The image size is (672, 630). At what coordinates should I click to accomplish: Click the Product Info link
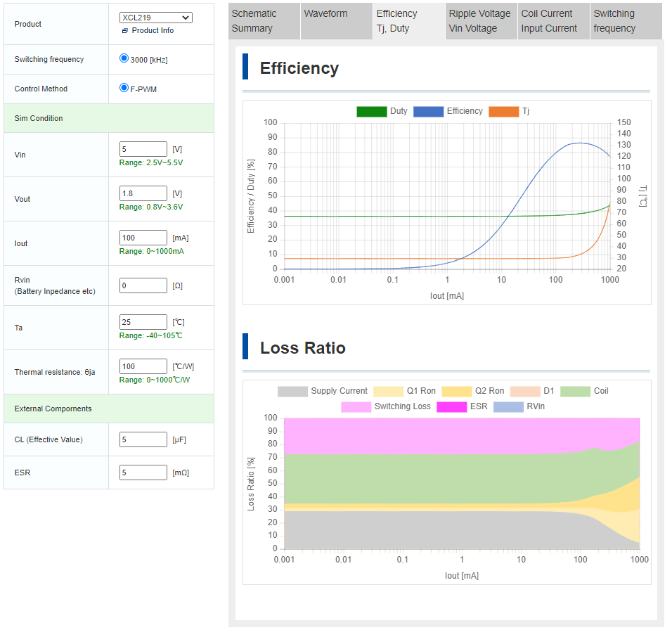pos(153,31)
